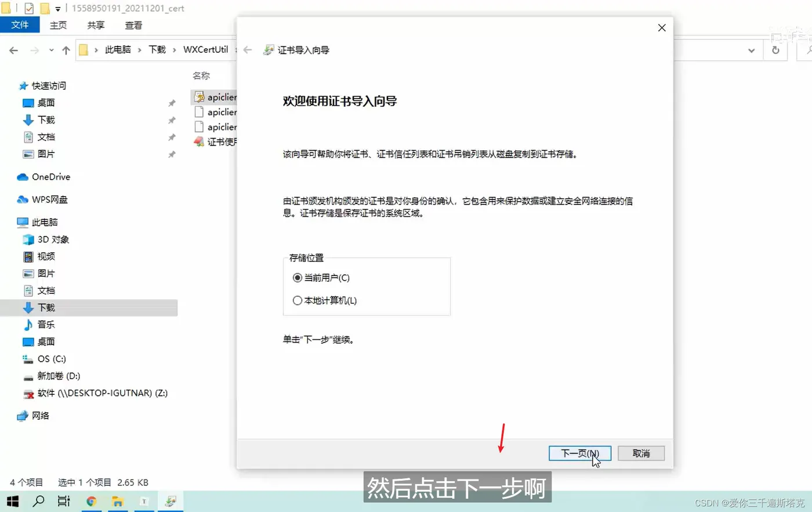Open the T application on the taskbar
The width and height of the screenshot is (812, 512).
tap(144, 502)
